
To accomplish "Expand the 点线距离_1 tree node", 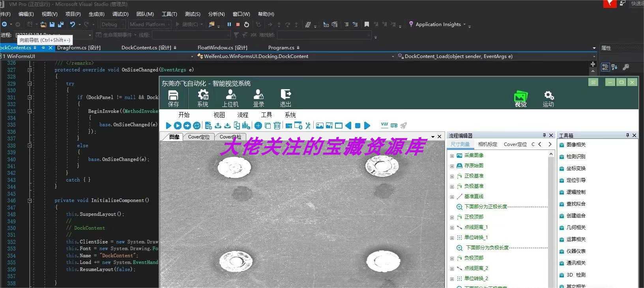I will [x=452, y=228].
